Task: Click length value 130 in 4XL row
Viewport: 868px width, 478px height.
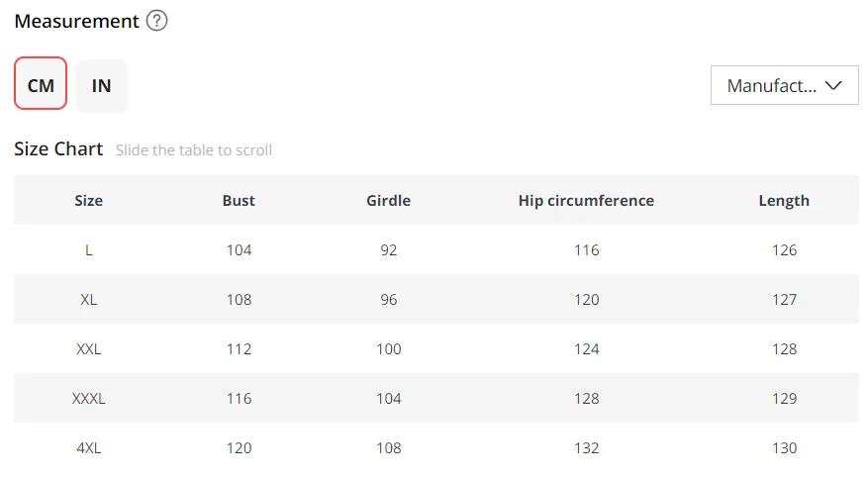Action: point(785,448)
